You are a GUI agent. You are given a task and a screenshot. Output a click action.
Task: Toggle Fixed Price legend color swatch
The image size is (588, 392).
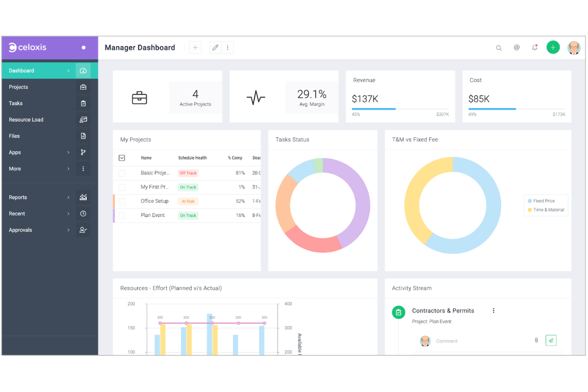point(530,201)
